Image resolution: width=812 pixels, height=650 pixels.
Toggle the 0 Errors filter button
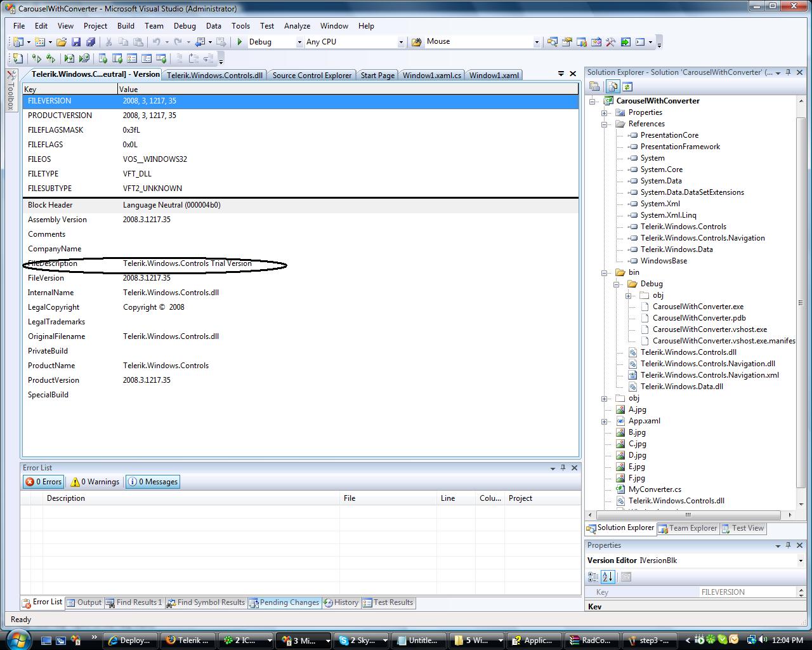[44, 482]
